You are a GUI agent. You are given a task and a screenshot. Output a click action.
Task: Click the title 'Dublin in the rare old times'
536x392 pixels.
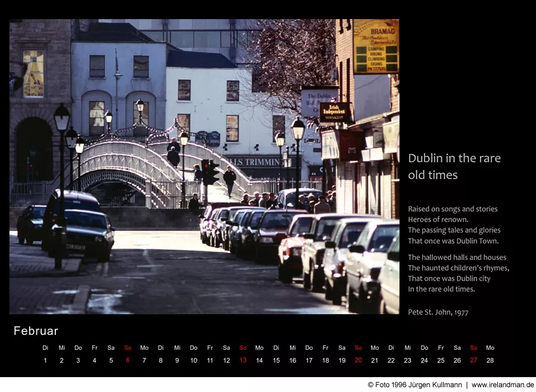(x=454, y=167)
